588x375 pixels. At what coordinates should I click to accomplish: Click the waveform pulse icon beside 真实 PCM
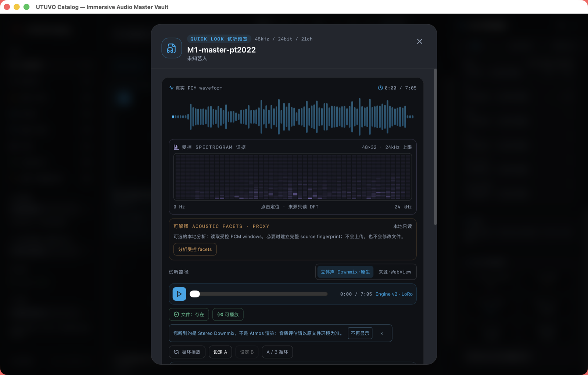click(x=171, y=88)
